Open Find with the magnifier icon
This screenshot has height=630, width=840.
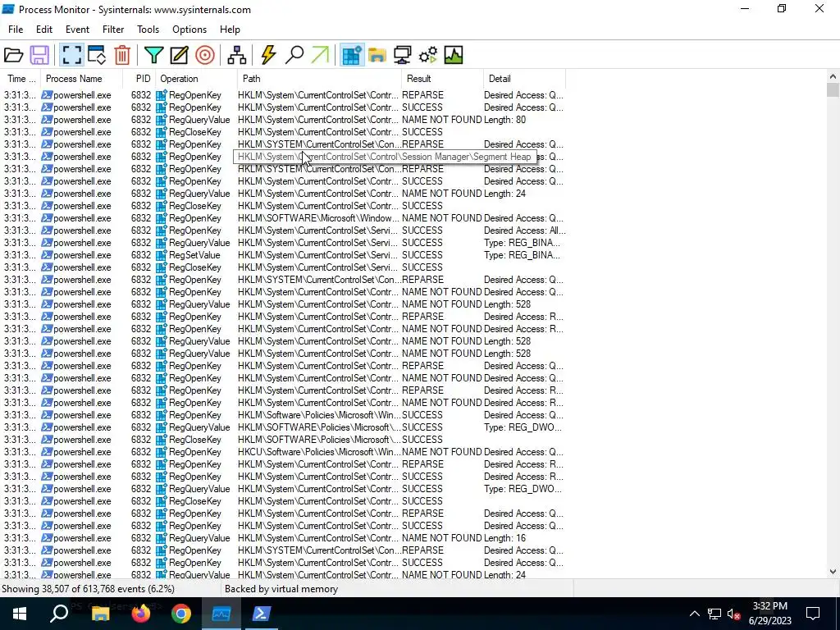point(294,55)
